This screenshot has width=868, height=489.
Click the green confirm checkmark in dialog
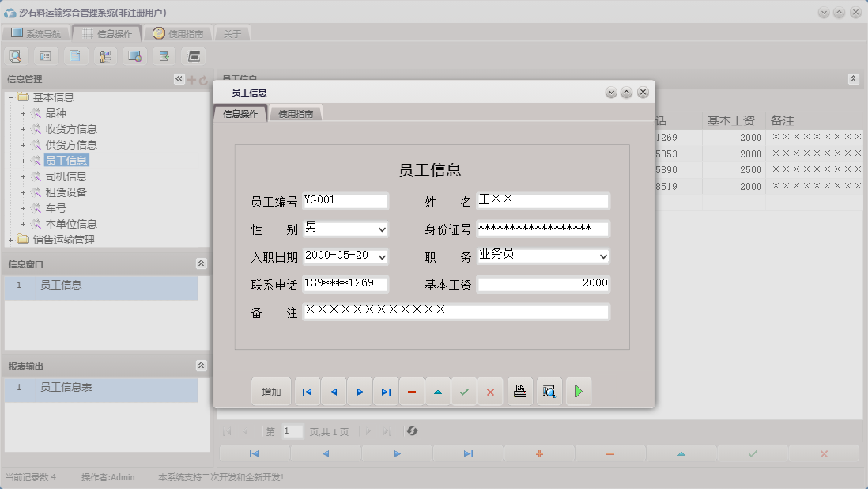[x=464, y=391]
